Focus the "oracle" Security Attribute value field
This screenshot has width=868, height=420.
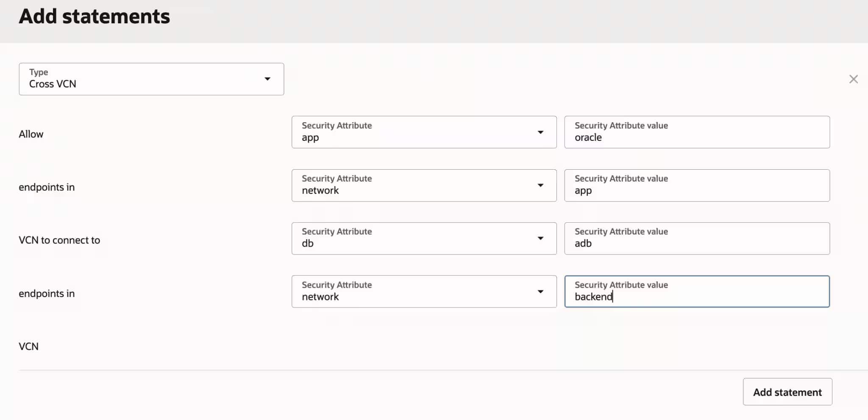[697, 132]
